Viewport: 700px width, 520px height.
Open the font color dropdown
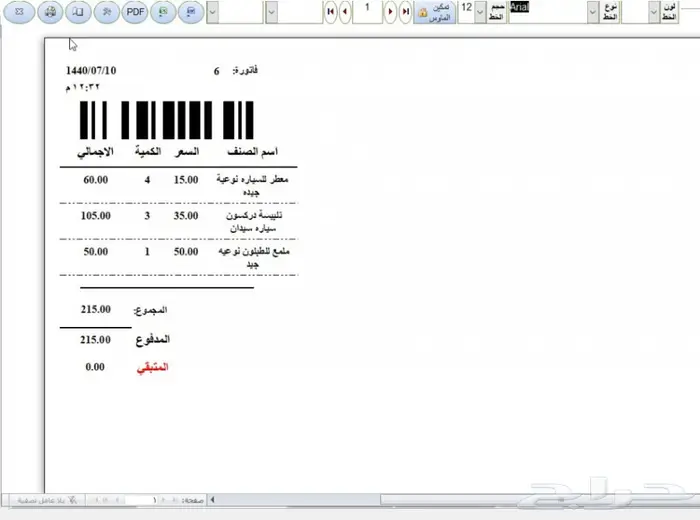click(653, 12)
